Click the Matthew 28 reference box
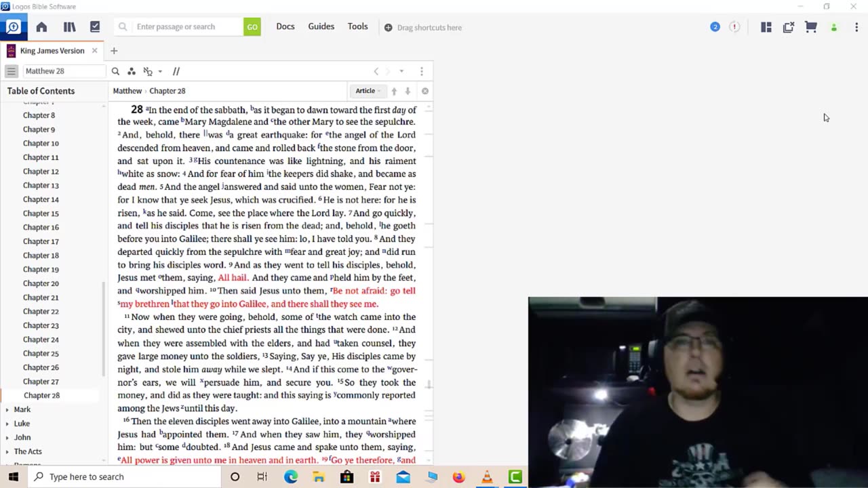This screenshot has width=868, height=488. click(64, 71)
